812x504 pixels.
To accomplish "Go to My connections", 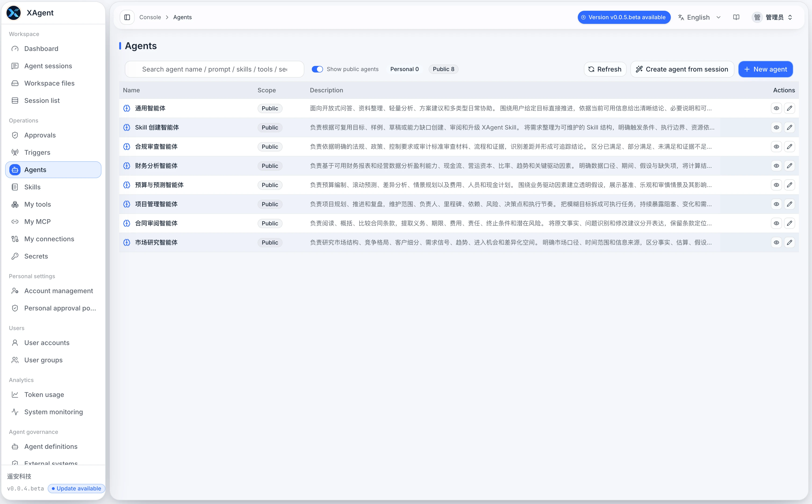I will coord(53,239).
